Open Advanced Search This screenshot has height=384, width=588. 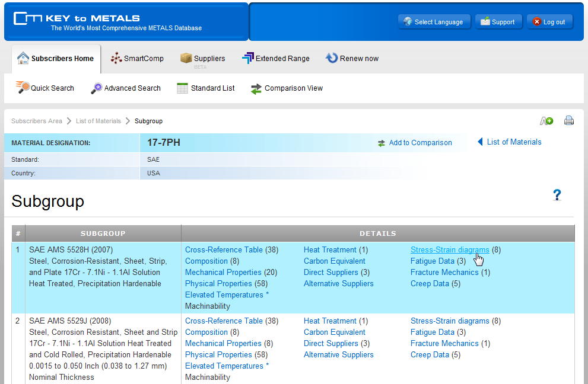pyautogui.click(x=126, y=88)
